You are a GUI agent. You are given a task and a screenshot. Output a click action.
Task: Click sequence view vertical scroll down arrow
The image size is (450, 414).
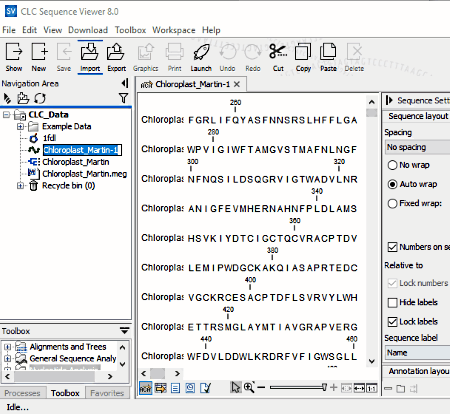(x=372, y=361)
